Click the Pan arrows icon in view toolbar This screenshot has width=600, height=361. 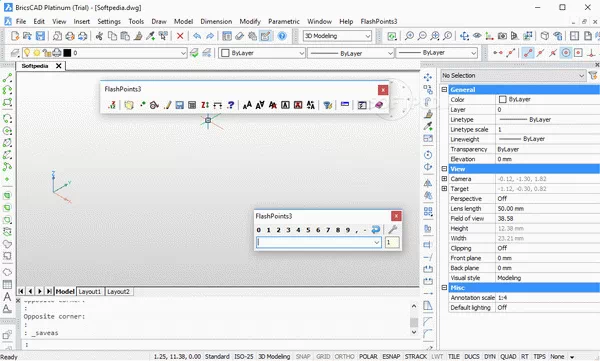tap(464, 36)
